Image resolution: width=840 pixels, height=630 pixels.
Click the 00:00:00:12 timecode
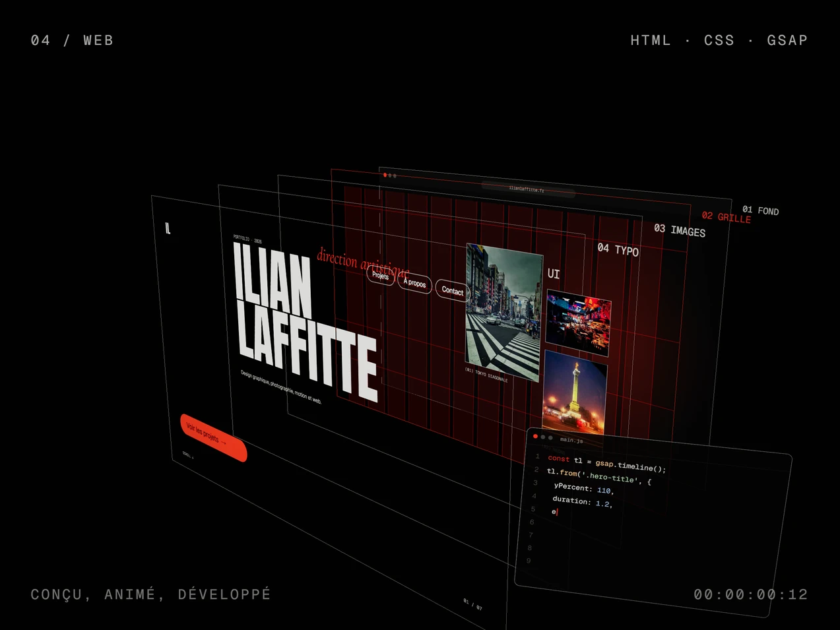click(751, 594)
